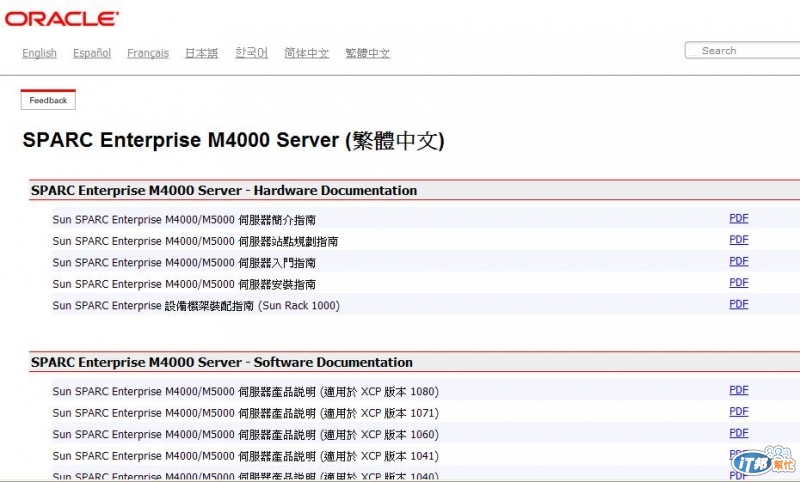Click the Software Documentation section heading
800x482 pixels.
pyautogui.click(x=221, y=362)
